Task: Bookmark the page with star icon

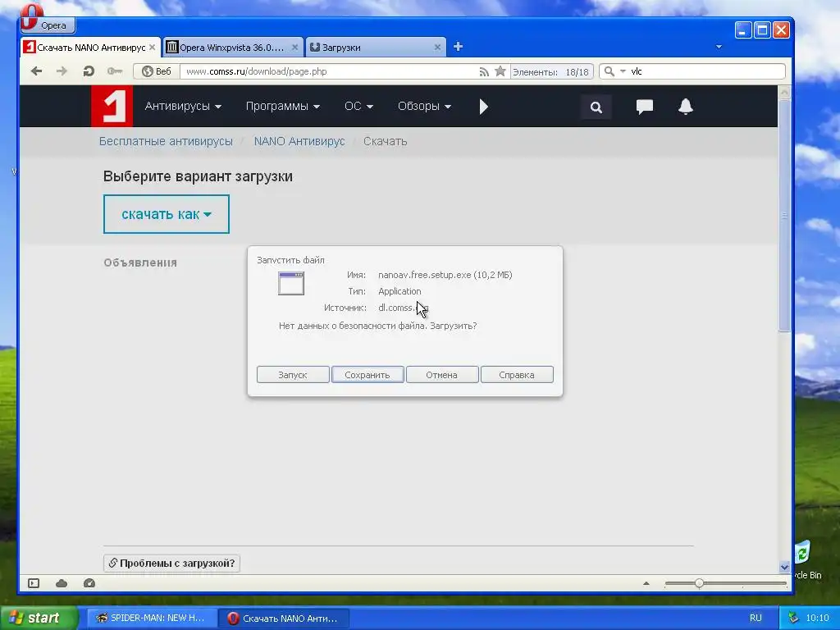Action: point(500,71)
